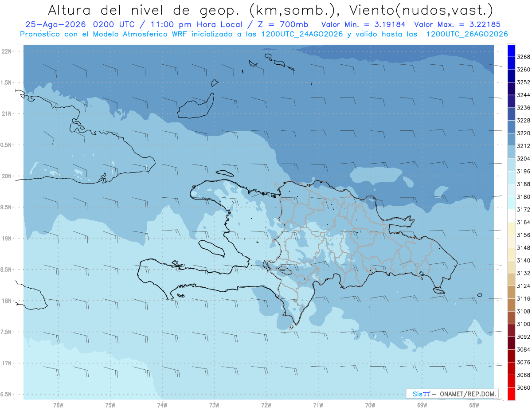Click the 3244 colorbar value
The height and width of the screenshot is (411, 532).
click(x=524, y=95)
